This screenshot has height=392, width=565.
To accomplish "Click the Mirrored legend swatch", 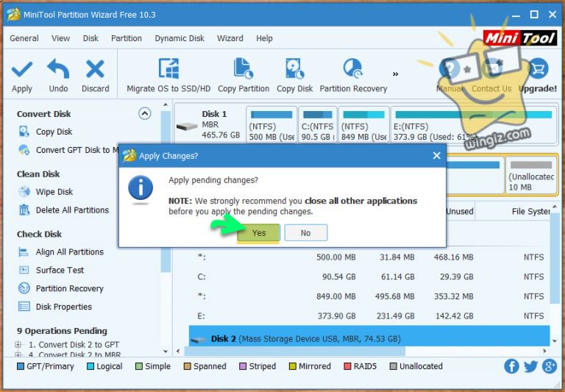I will [292, 366].
